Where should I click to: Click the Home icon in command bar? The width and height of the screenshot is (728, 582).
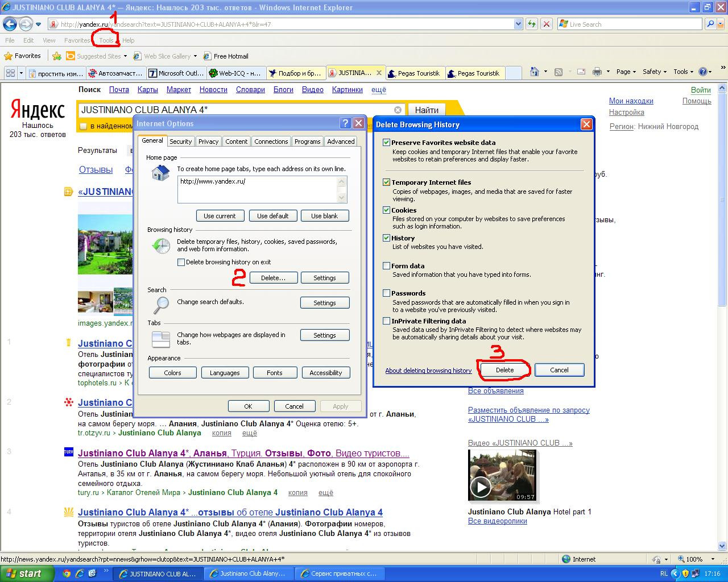(534, 72)
